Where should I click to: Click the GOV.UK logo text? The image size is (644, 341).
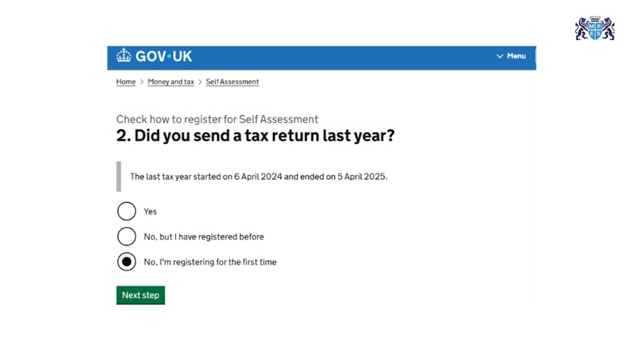[164, 56]
